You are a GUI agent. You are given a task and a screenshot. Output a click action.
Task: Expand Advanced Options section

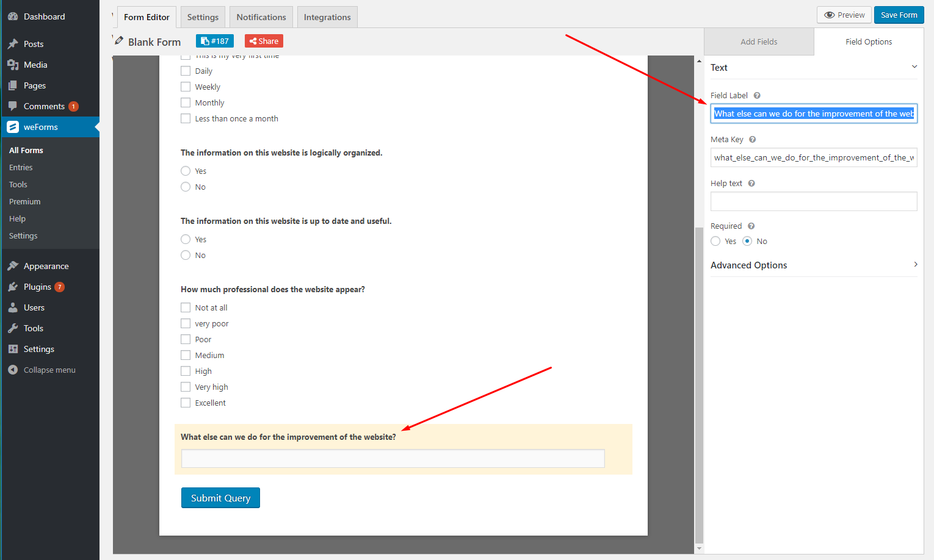[x=915, y=264]
